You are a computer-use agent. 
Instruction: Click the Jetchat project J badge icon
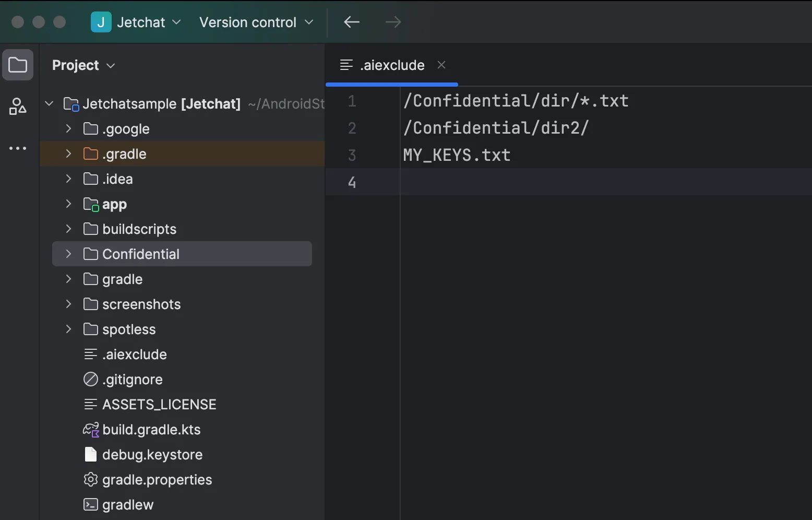[101, 22]
